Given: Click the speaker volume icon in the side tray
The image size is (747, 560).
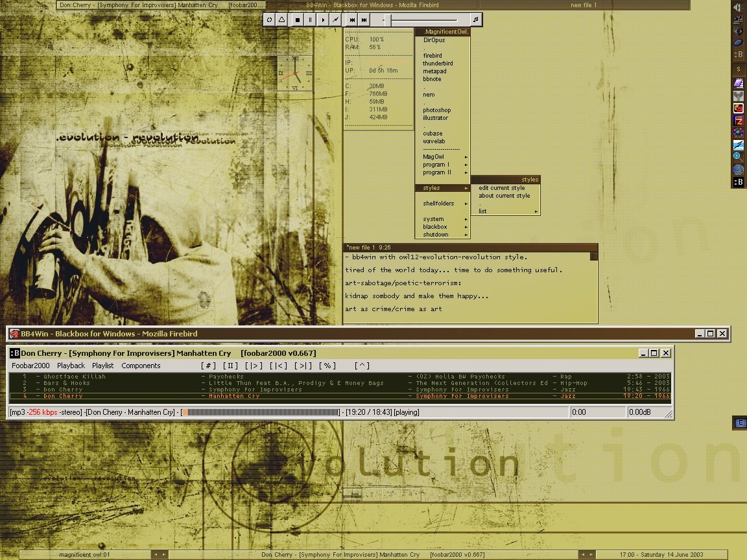Looking at the screenshot, I should pyautogui.click(x=738, y=6).
